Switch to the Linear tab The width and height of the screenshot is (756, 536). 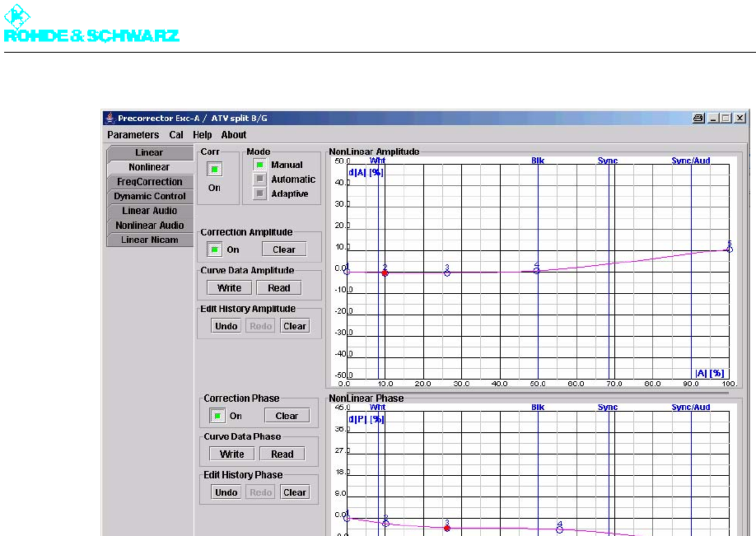pos(149,153)
